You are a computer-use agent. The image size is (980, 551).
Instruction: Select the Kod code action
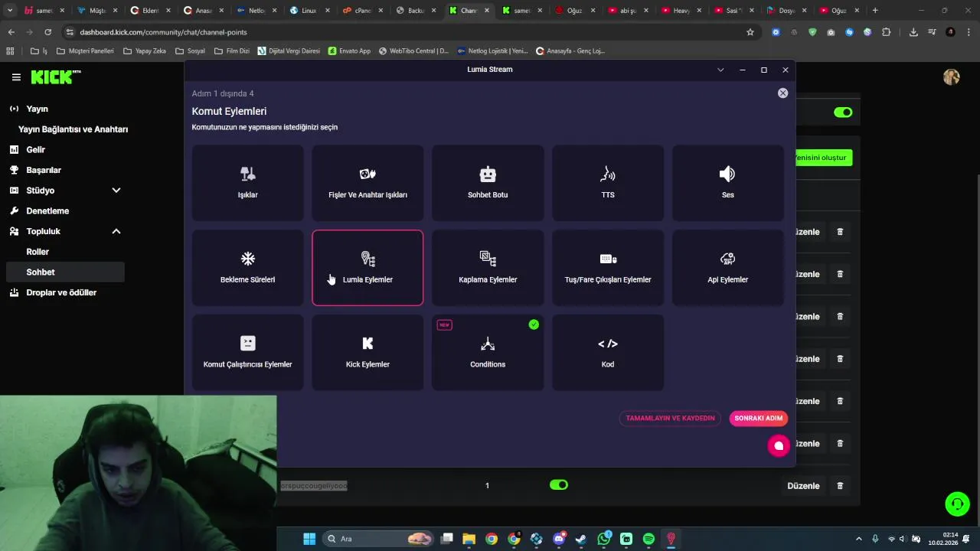pos(608,353)
